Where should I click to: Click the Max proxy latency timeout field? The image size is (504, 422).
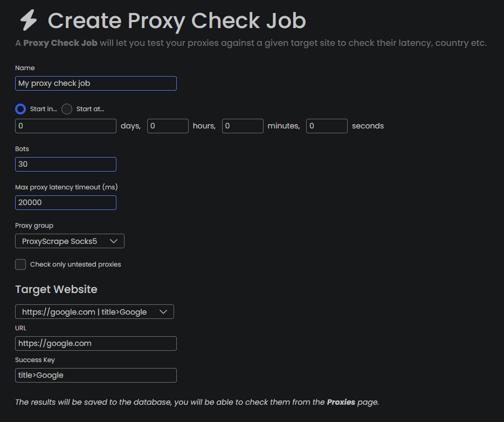pyautogui.click(x=65, y=203)
